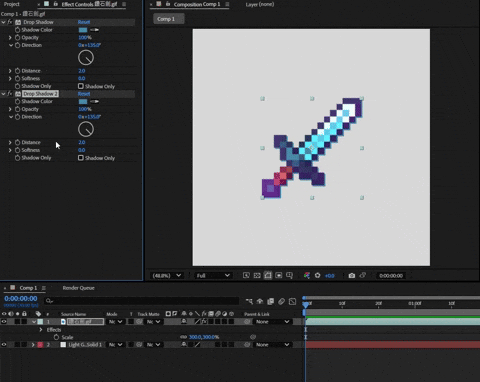Collapse Direction property of Drop Shadow
Viewport: 480px width, 382px height.
click(x=11, y=45)
